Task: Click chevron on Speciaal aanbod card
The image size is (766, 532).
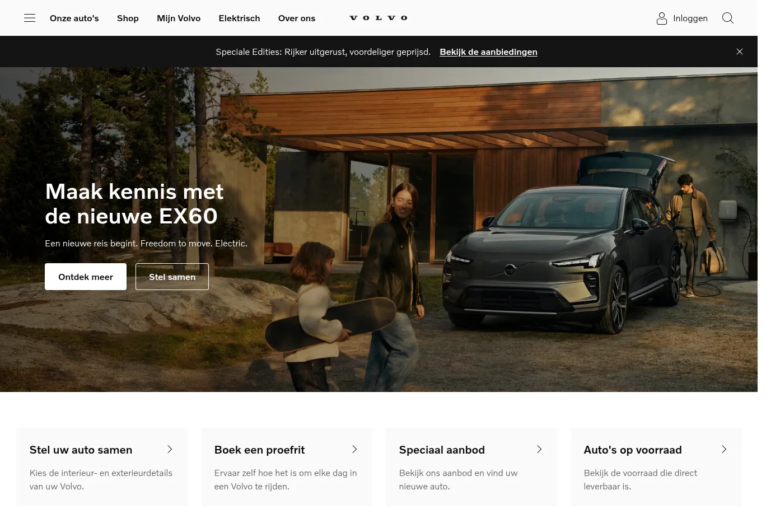Action: pyautogui.click(x=539, y=449)
